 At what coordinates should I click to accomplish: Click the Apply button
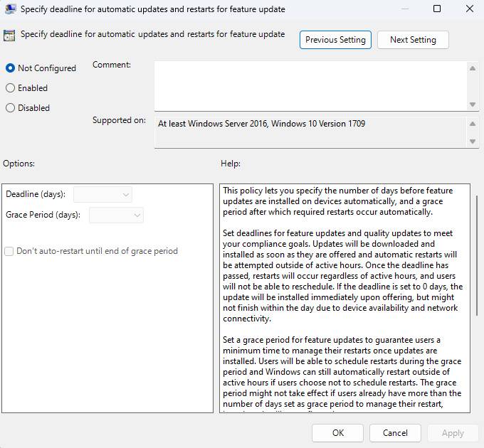(x=453, y=433)
